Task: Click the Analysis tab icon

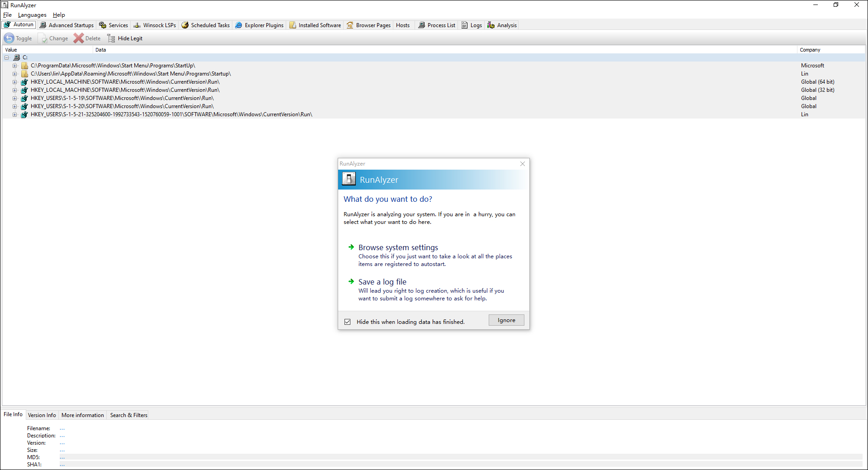Action: [x=491, y=25]
